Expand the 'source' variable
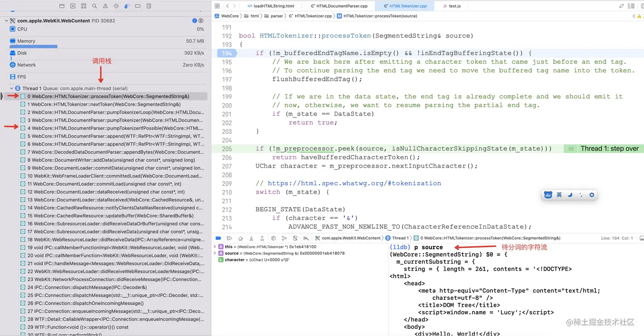Image resolution: width=644 pixels, height=336 pixels. point(215,253)
